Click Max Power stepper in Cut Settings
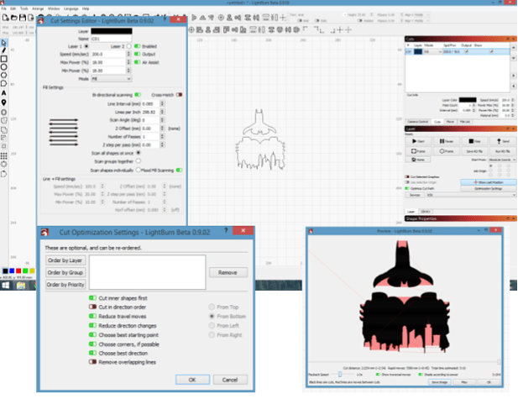Viewport: 518px width, 420px height. [128, 62]
